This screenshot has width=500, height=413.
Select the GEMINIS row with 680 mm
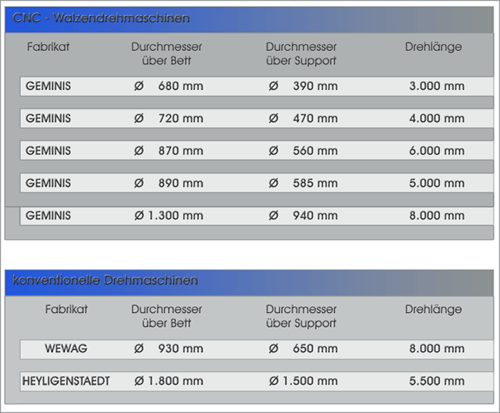point(257,86)
